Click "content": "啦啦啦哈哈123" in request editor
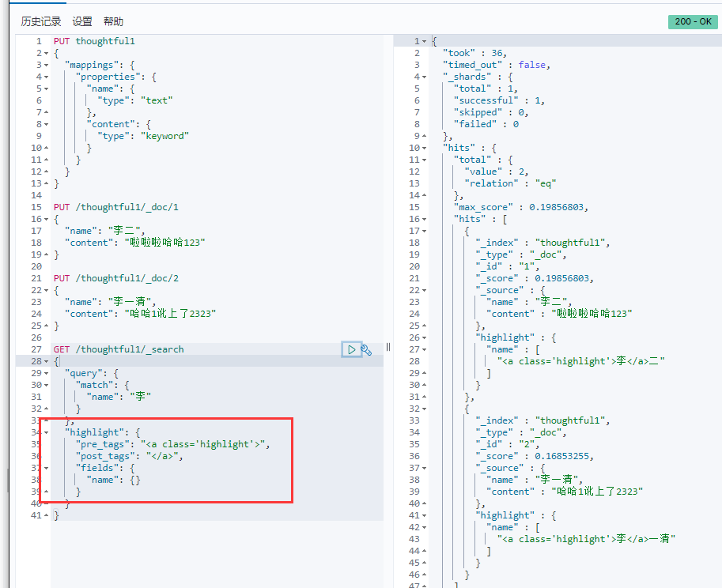Viewport: 722px width, 588px height. [135, 243]
